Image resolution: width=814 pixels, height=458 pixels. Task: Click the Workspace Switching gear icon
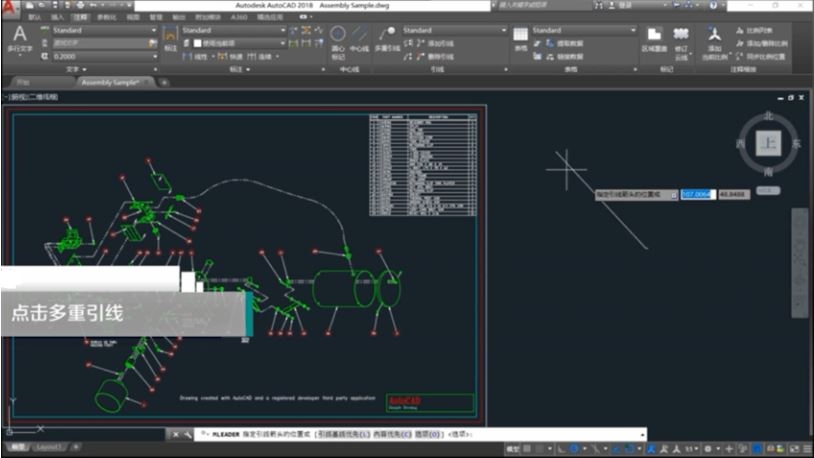[708, 449]
